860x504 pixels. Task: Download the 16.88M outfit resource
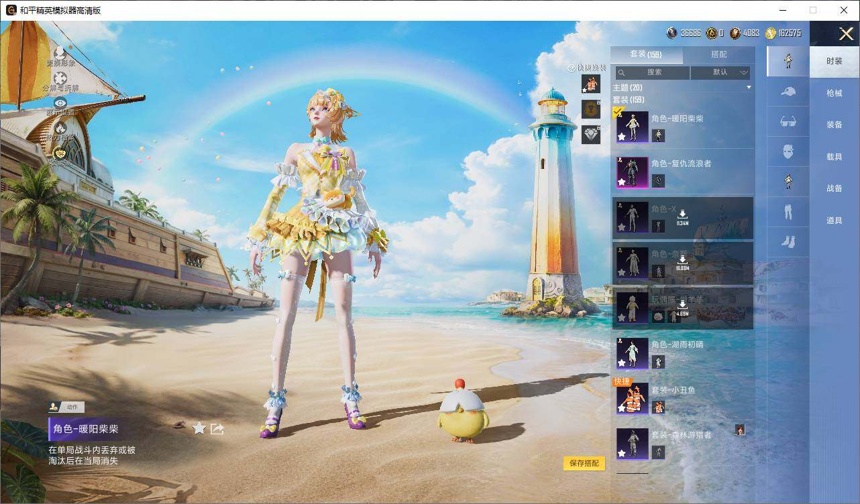[x=682, y=261]
